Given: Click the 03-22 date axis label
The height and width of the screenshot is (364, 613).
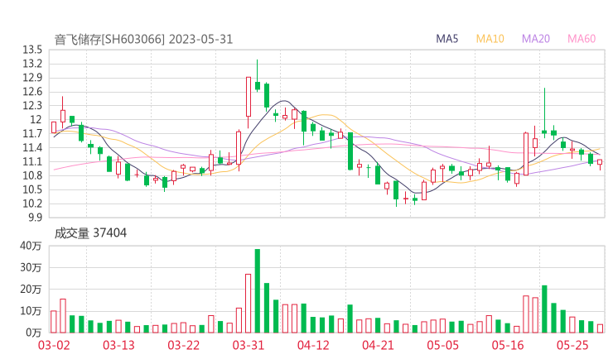Looking at the screenshot, I should [183, 345].
